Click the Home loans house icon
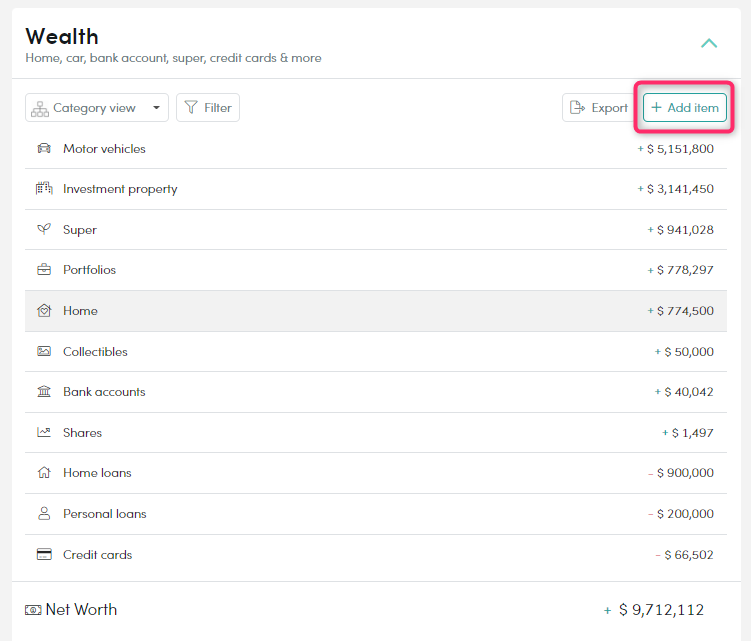Screen dimensions: 751x641 pyautogui.click(x=44, y=472)
